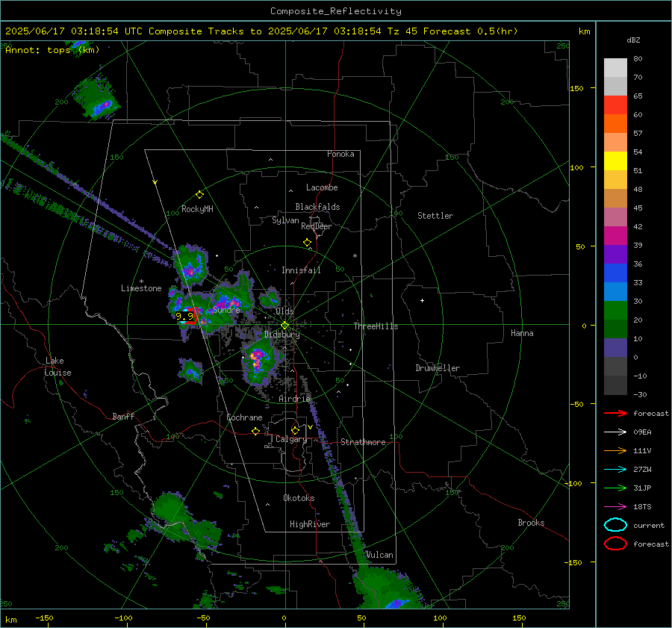672x628 pixels.
Task: Click the Okotoks city label
Action: coord(299,498)
